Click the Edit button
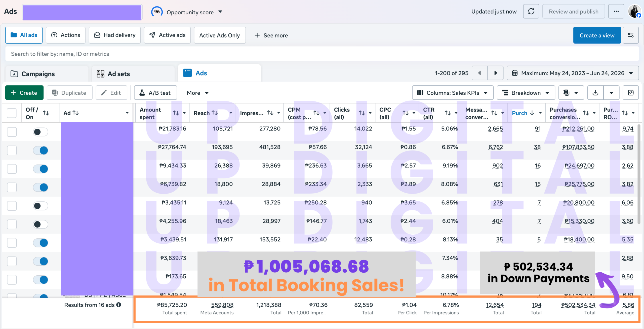Image resolution: width=644 pixels, height=329 pixels. click(111, 93)
